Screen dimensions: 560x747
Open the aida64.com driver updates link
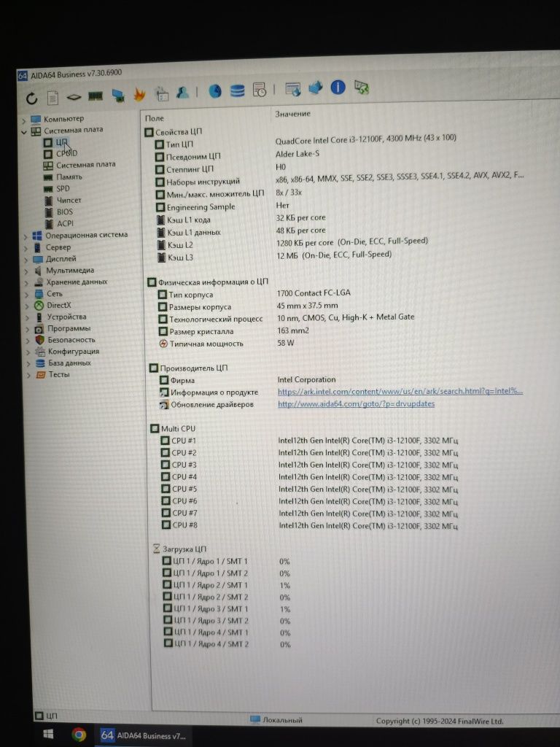pyautogui.click(x=356, y=403)
